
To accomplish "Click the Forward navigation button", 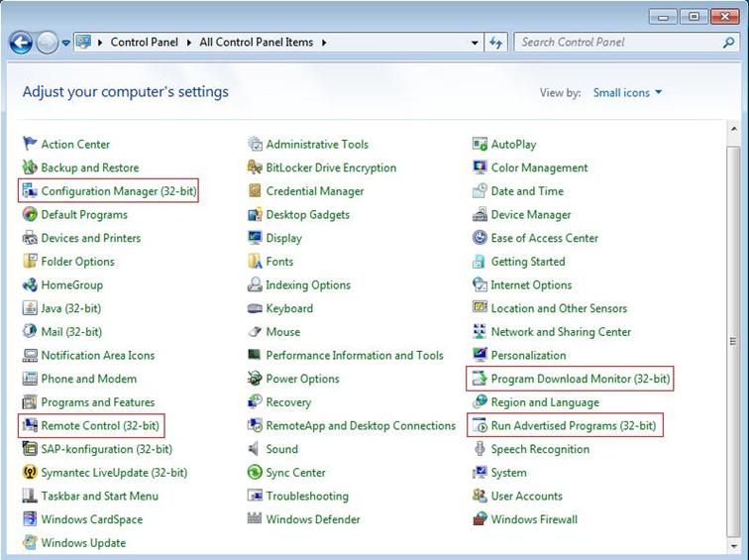I will tap(47, 43).
